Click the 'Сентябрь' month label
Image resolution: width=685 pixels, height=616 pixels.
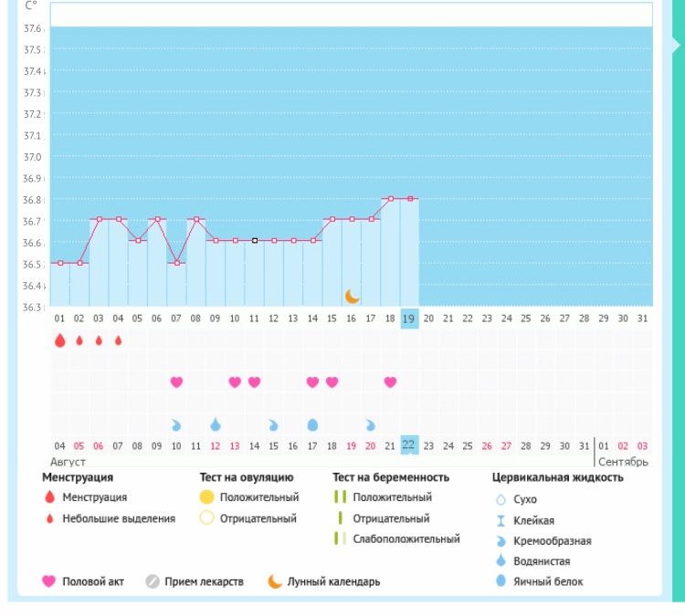(623, 462)
